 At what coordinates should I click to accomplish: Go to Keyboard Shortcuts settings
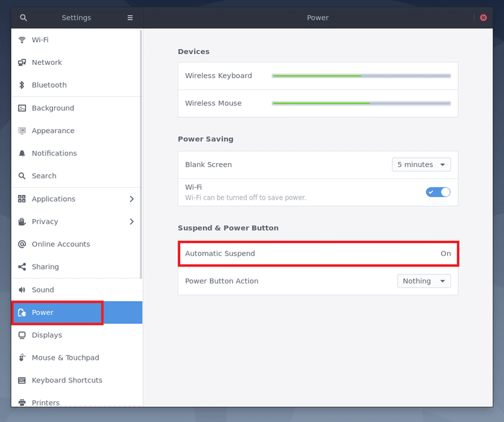click(x=67, y=380)
